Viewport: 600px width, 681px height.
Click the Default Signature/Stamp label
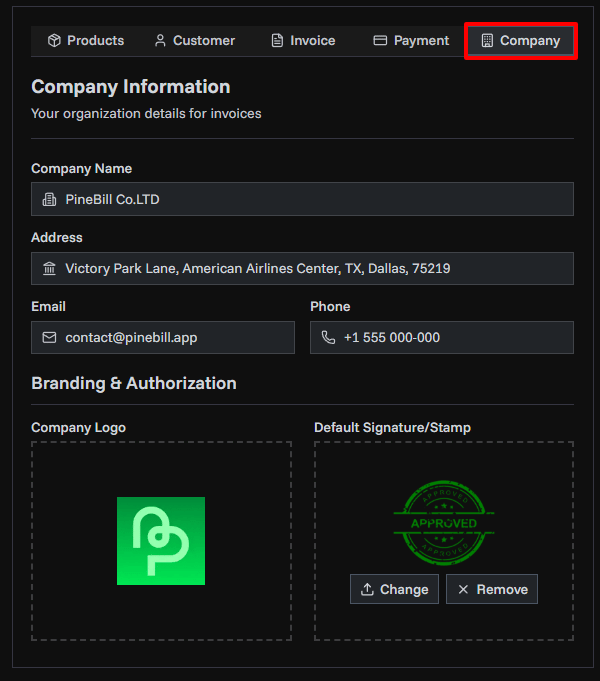click(392, 428)
